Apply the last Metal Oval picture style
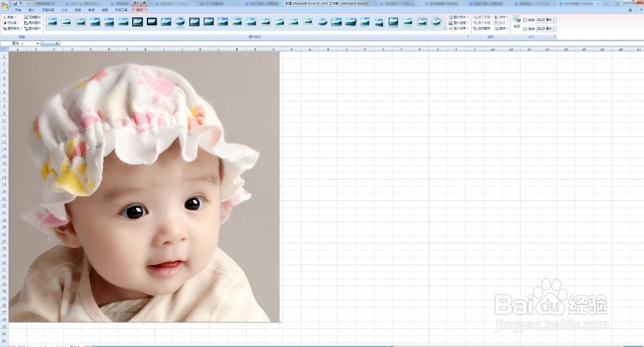The height and width of the screenshot is (347, 644). 436,22
